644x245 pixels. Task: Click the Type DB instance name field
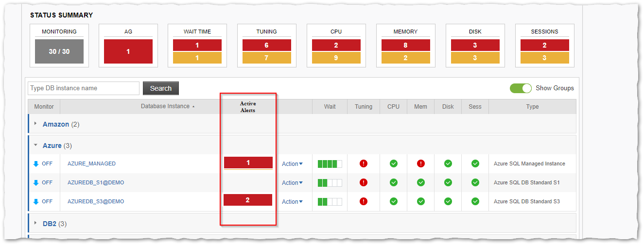point(84,88)
